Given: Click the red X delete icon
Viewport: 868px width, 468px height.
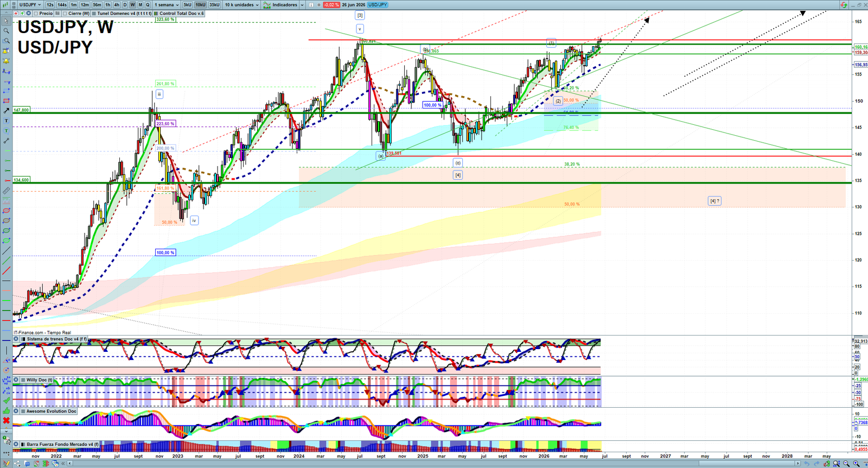Looking at the screenshot, I should point(7,422).
